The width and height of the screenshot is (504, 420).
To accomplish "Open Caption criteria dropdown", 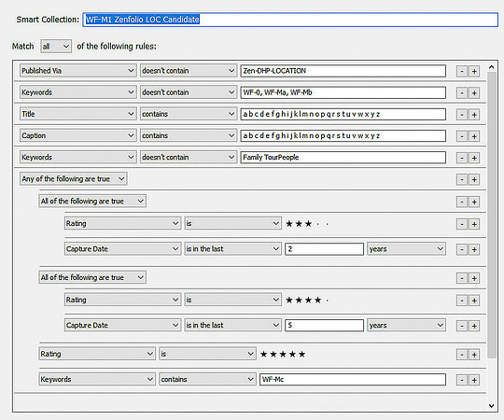I will pos(77,135).
